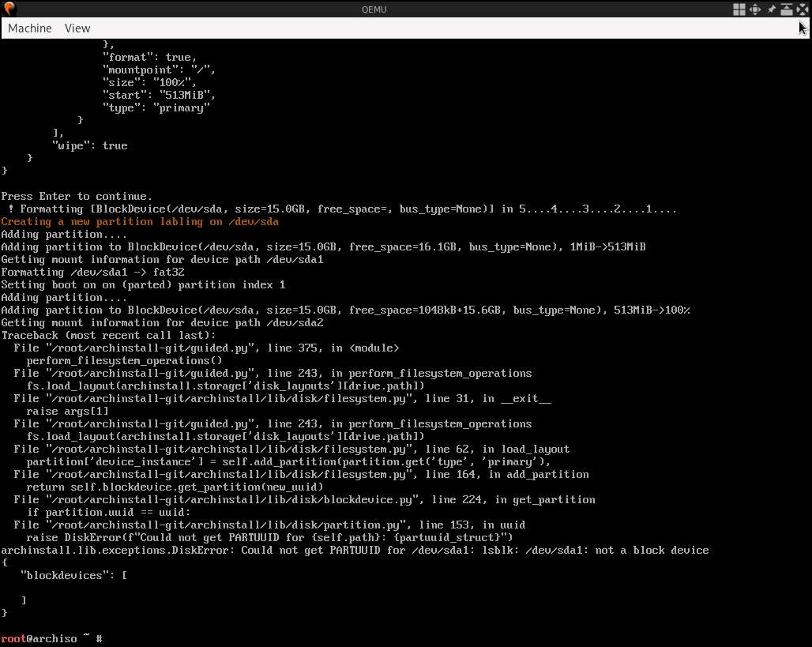Viewport: 812px width, 647px height.
Task: Click the fullscreen arrows icon
Action: click(x=802, y=9)
